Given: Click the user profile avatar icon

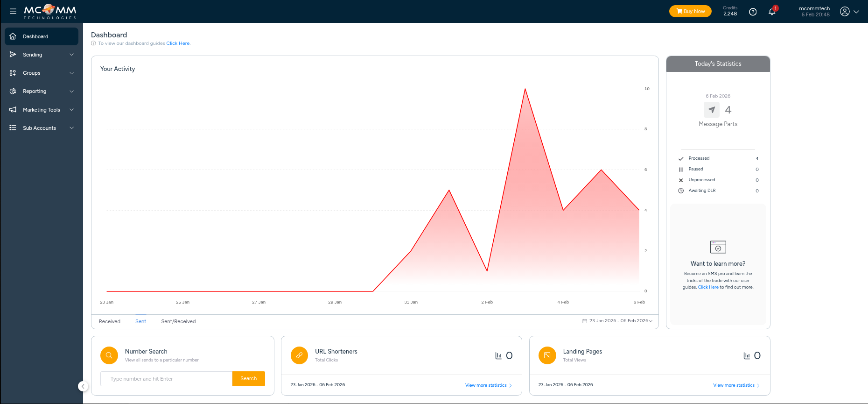Looking at the screenshot, I should click(x=845, y=12).
